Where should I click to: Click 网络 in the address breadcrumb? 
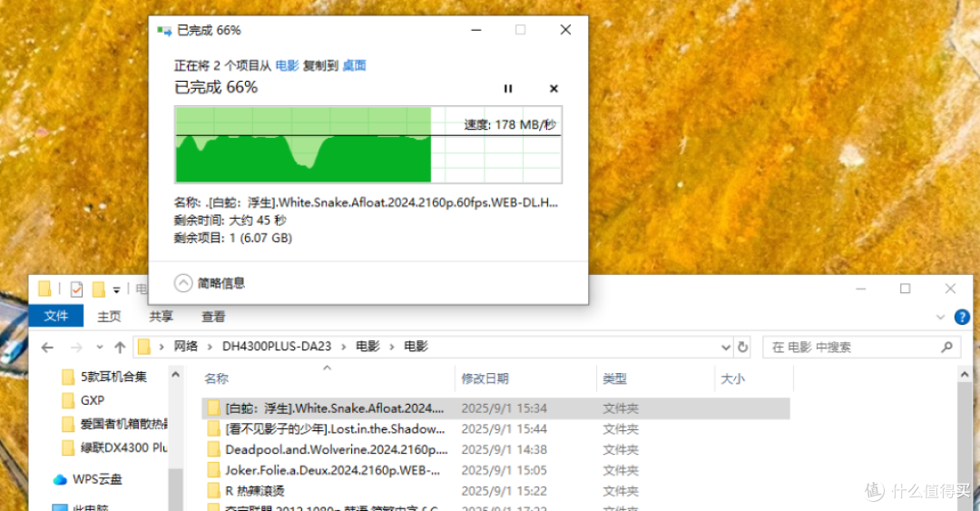(x=186, y=347)
